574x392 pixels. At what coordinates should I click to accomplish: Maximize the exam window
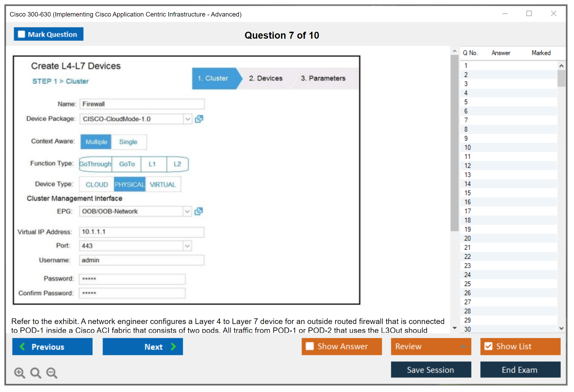click(529, 13)
